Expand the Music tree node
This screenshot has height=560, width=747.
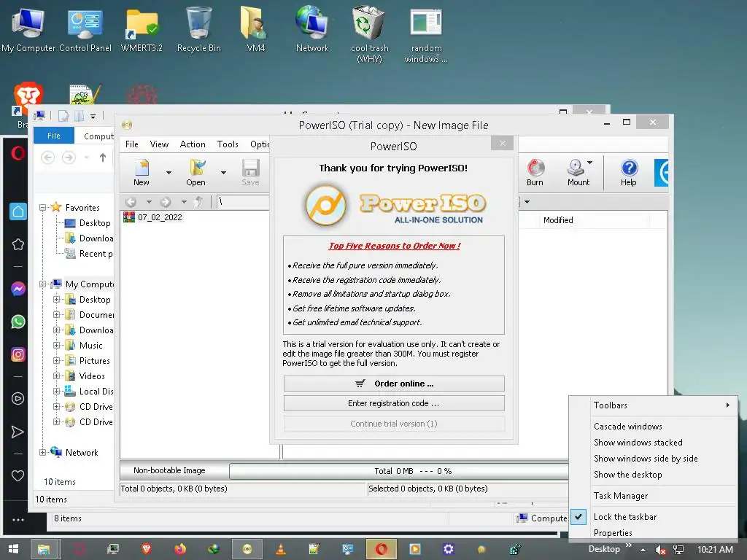[x=56, y=345]
